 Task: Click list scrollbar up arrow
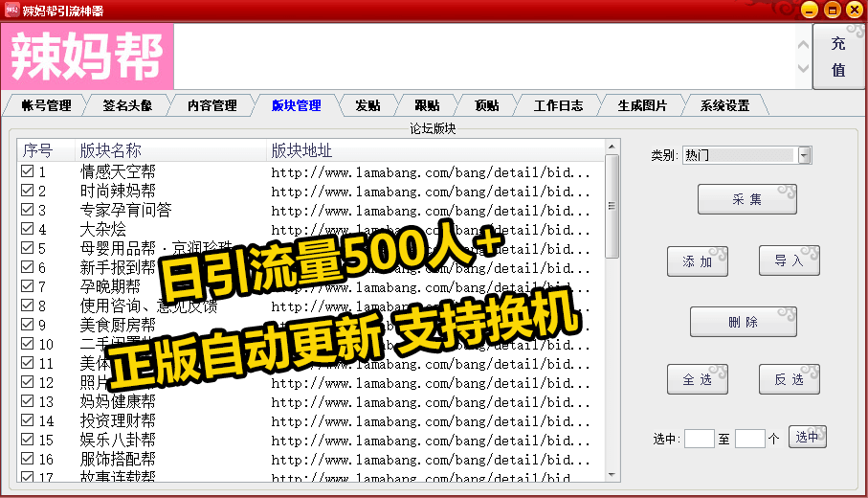612,147
